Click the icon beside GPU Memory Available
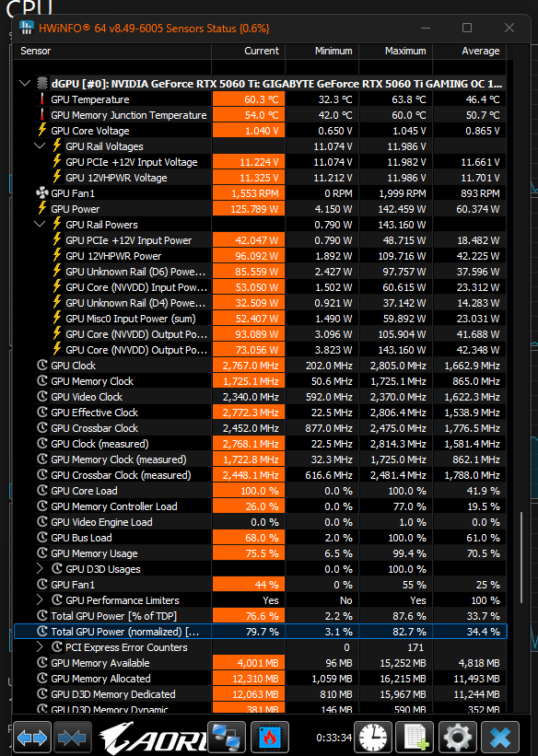The width and height of the screenshot is (538, 756). [42, 663]
